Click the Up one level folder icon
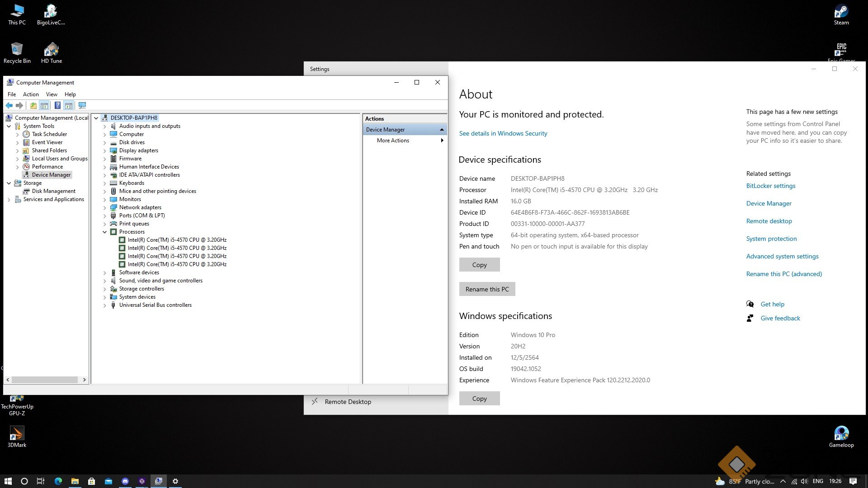The image size is (868, 488). [x=33, y=105]
